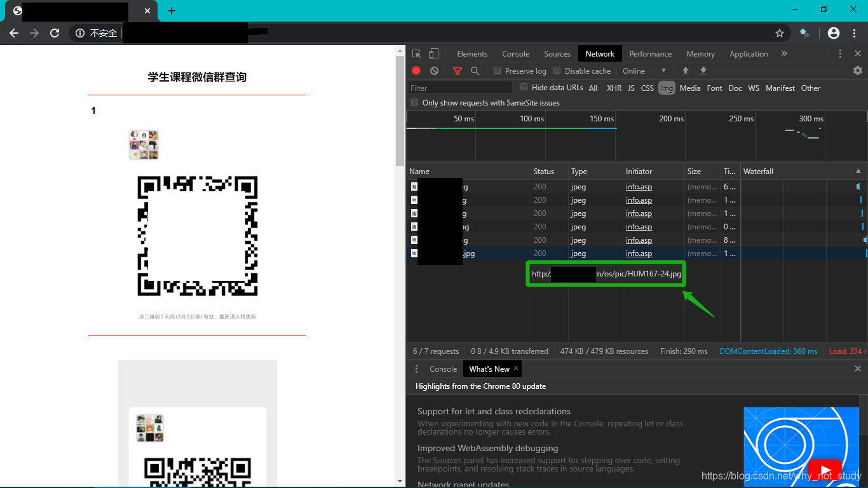Toggle the Disable cache checkbox
868x488 pixels.
(x=557, y=71)
